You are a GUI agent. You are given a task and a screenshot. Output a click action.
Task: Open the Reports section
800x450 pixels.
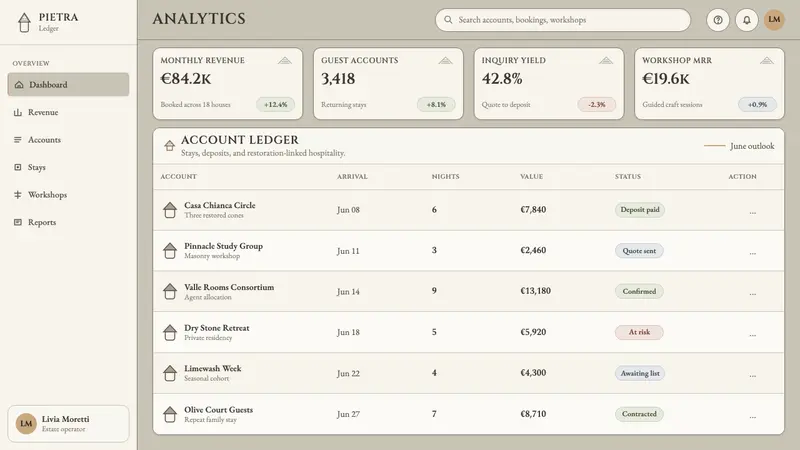(68, 222)
